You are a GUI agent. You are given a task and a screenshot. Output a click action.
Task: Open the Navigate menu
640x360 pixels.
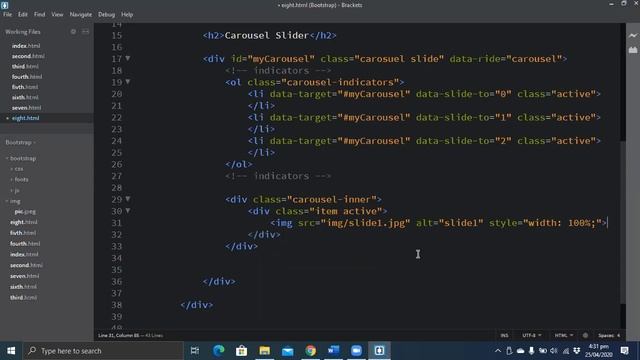81,14
